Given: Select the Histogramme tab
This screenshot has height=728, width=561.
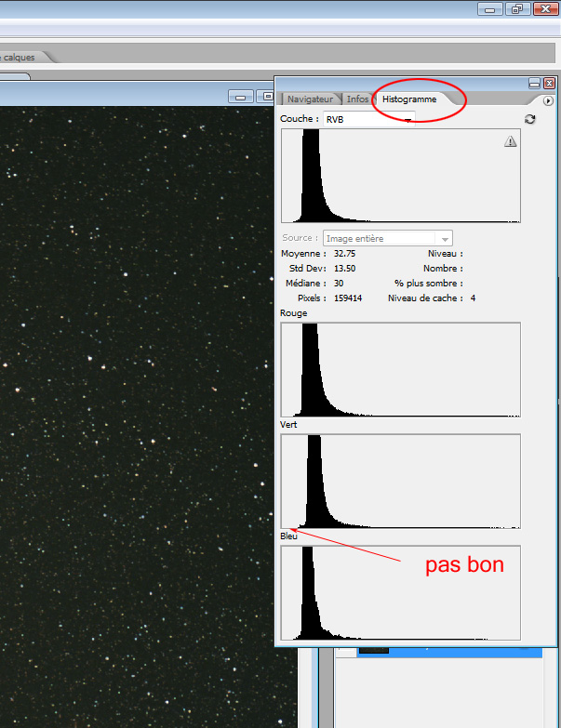Looking at the screenshot, I should (409, 99).
